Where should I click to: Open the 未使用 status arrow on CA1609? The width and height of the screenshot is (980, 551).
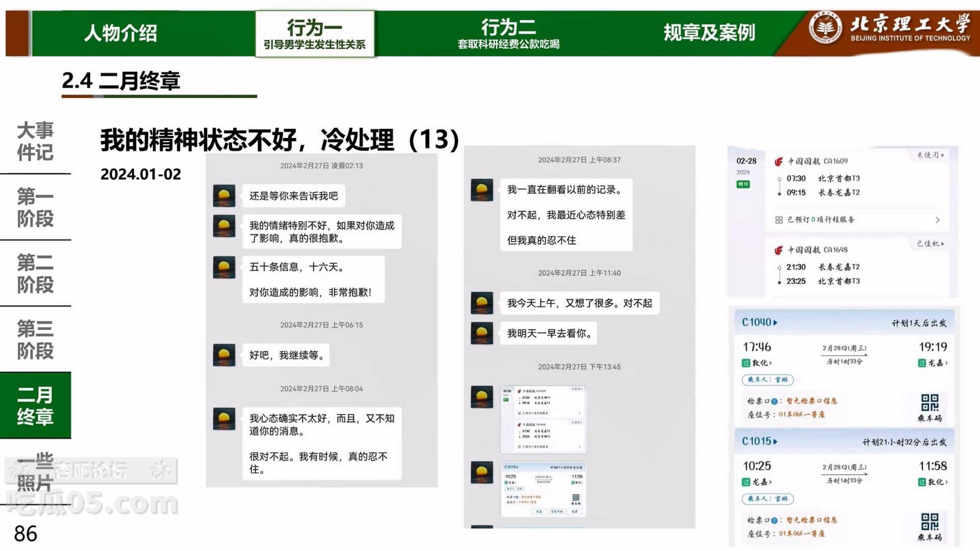click(942, 155)
